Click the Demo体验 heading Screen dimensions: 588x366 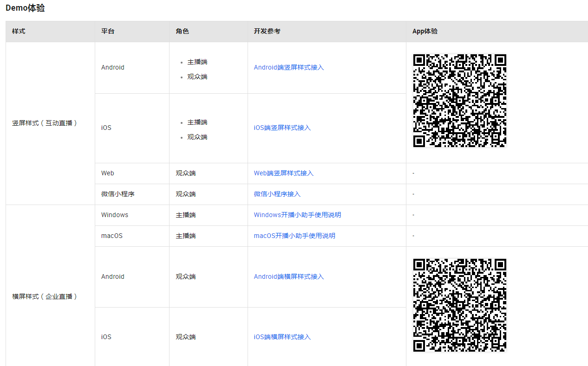point(25,8)
